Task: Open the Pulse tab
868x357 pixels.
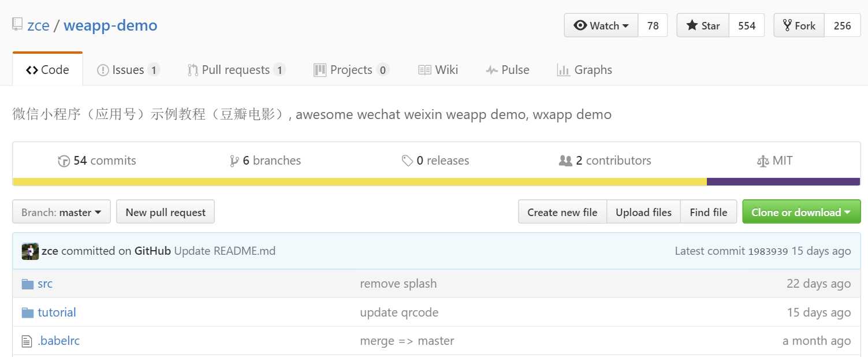Action: pos(508,70)
